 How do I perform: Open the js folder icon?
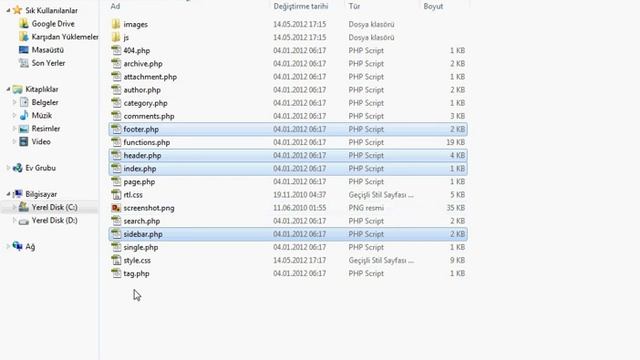[x=116, y=37]
